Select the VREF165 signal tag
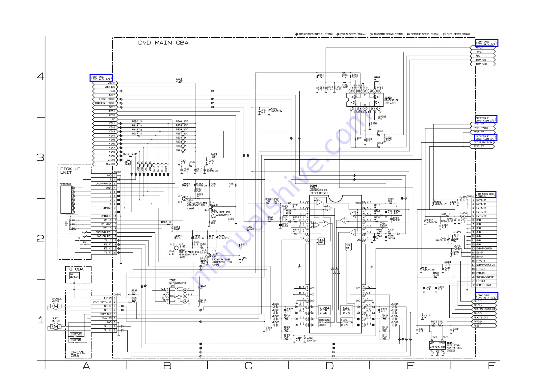Screen dimensions: 560x392 (x=105, y=87)
